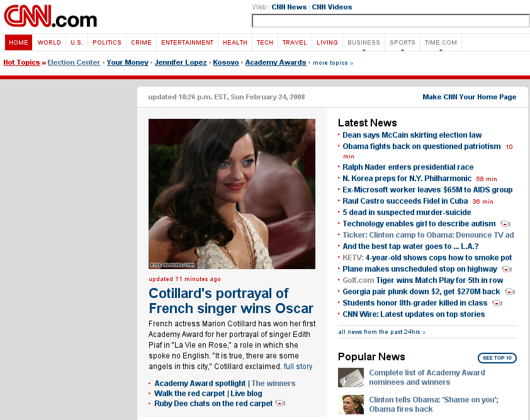Open the Academy Award nominees thumbnail
The image size is (530, 420).
coord(351,377)
